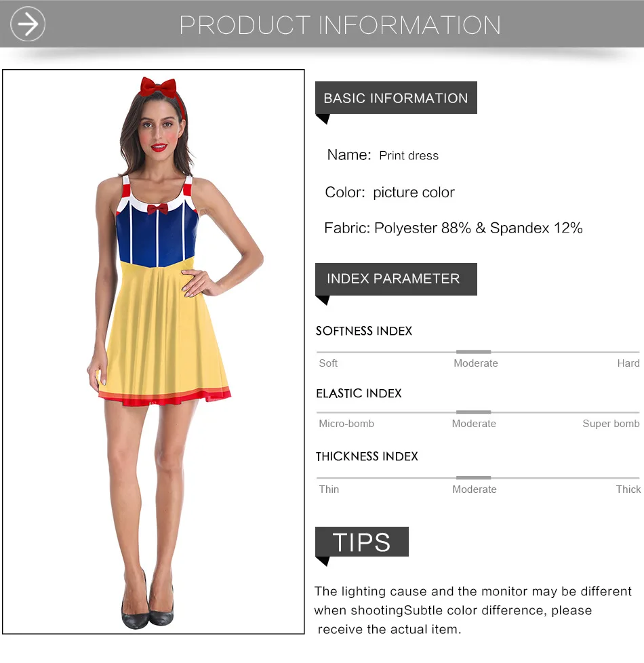Click the Polyester 88% fabric text
Viewport: 644px width, 663px height.
[x=422, y=228]
